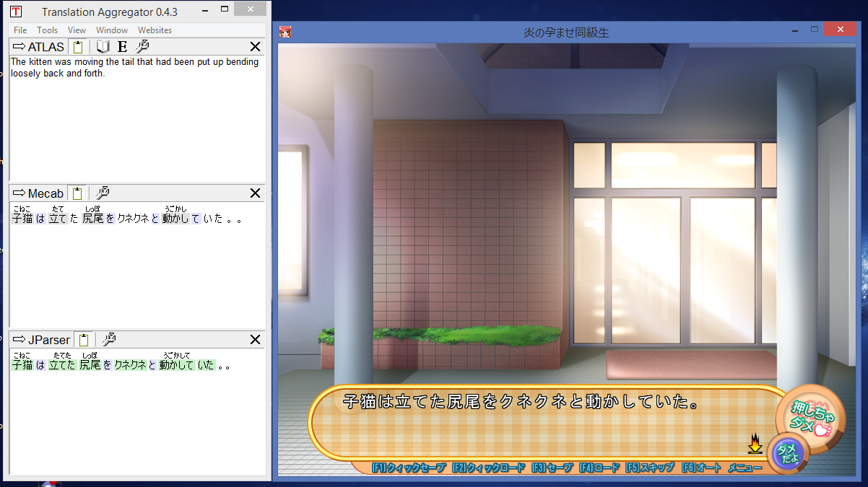Screen dimensions: 868x487
Task: Open ATLAS settings wrench icon
Action: tap(142, 47)
